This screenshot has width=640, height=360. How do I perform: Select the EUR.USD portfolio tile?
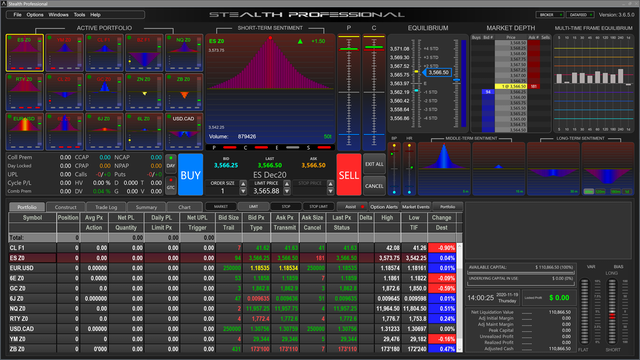(x=24, y=132)
